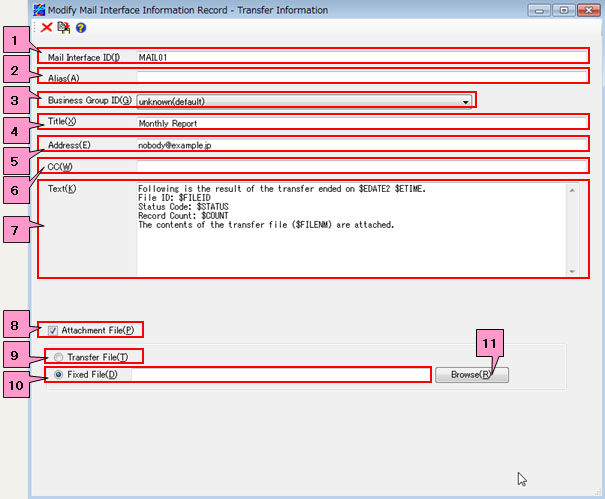Select the Fixed File radio button
Image resolution: width=605 pixels, height=499 pixels.
pyautogui.click(x=59, y=375)
